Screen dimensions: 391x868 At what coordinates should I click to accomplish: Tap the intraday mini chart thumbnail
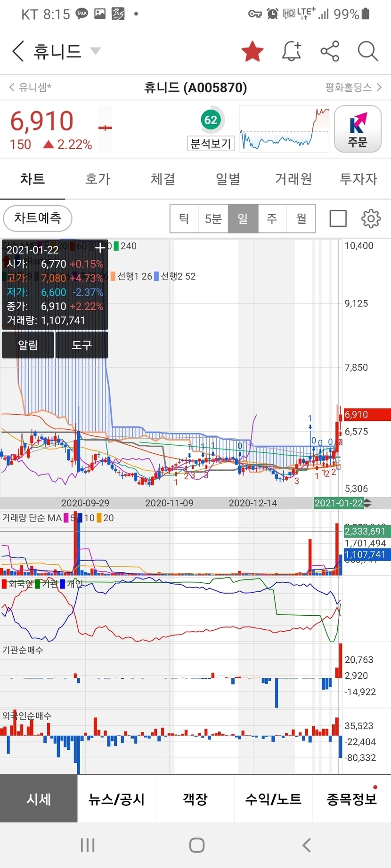(x=284, y=129)
